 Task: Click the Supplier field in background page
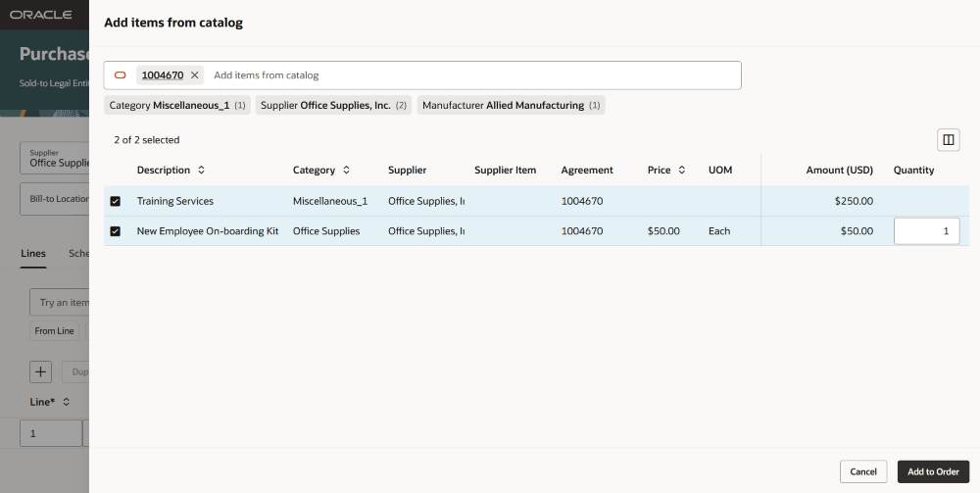[55, 158]
